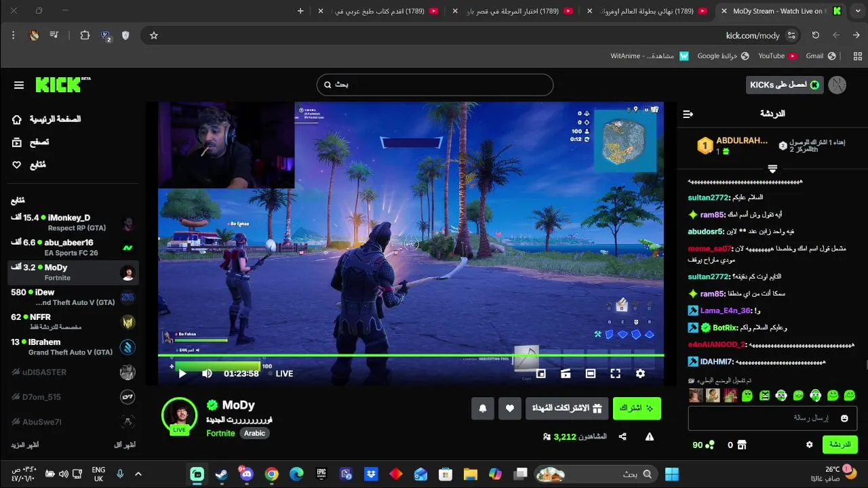Open iDew channel in sidebar
The height and width of the screenshot is (488, 868).
pyautogui.click(x=73, y=297)
